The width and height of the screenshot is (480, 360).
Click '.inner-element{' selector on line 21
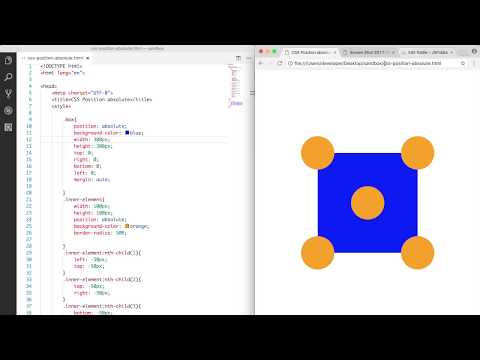[x=84, y=199]
